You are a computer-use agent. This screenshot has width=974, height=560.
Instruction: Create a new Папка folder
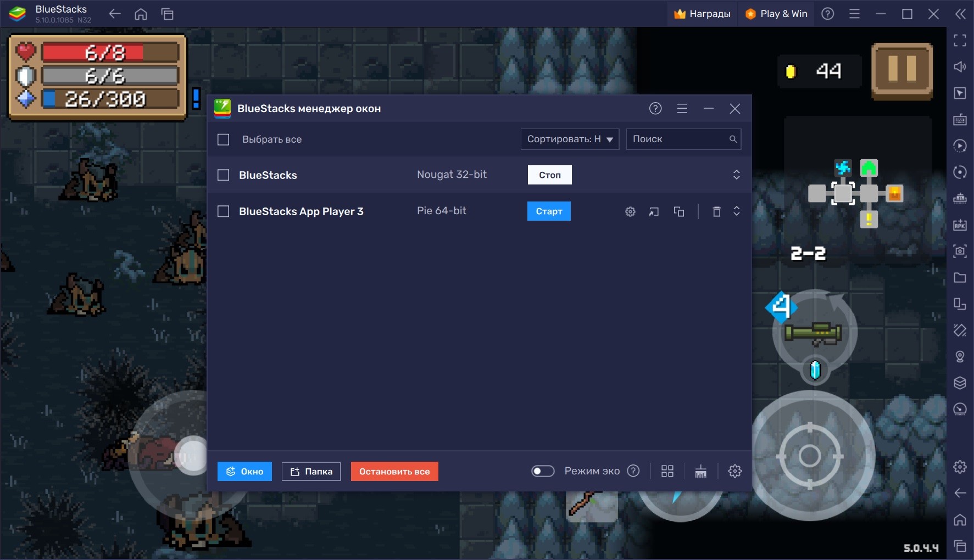coord(311,472)
